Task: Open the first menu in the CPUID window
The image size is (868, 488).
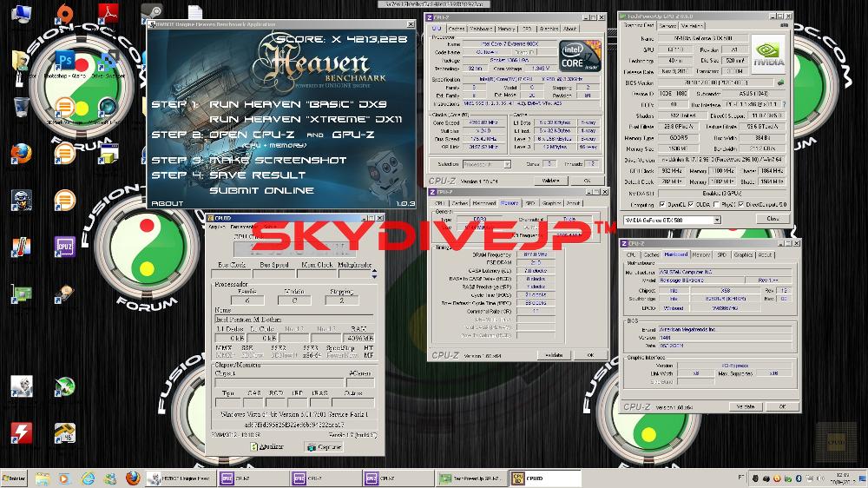Action: 216,227
